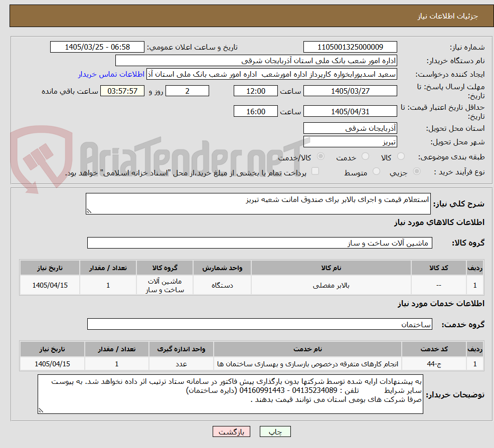Click the نام کالا column header
The image size is (494, 448).
click(331, 268)
